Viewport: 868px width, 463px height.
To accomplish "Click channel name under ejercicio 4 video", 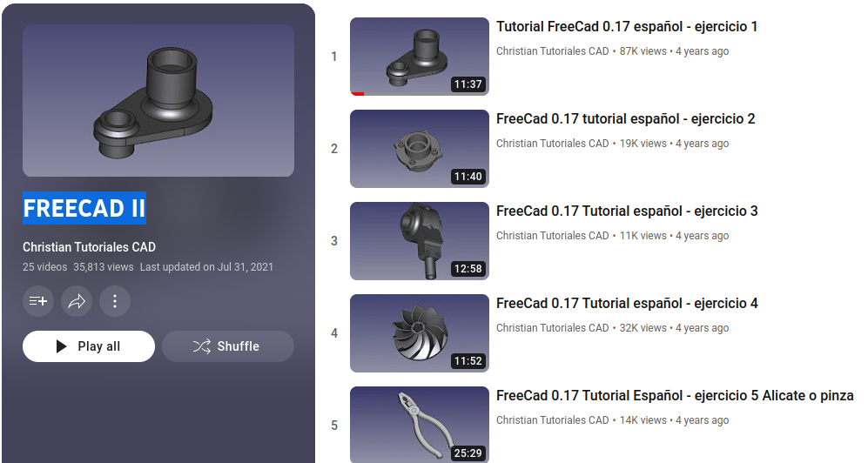I will [553, 327].
